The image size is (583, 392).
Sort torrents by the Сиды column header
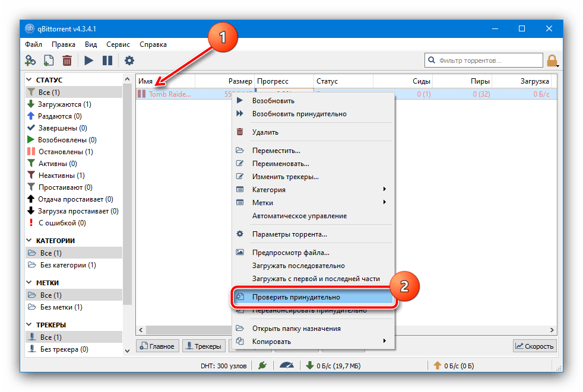click(x=403, y=81)
